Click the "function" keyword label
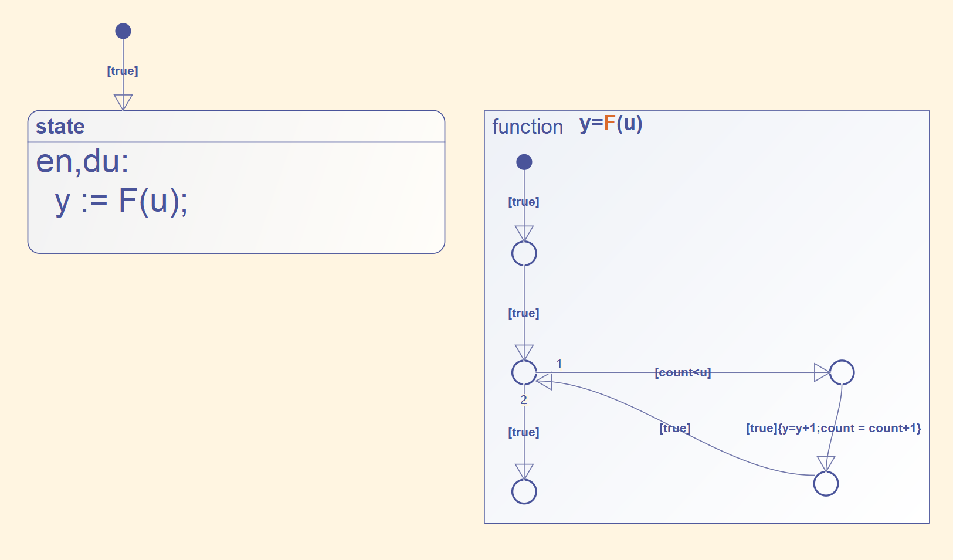This screenshot has height=560, width=953. pyautogui.click(x=527, y=127)
